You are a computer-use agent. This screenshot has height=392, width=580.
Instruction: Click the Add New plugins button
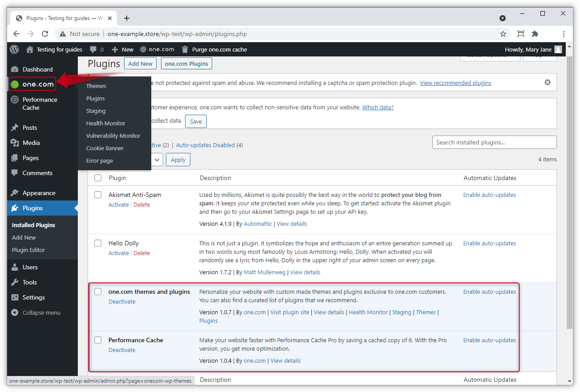coord(140,64)
